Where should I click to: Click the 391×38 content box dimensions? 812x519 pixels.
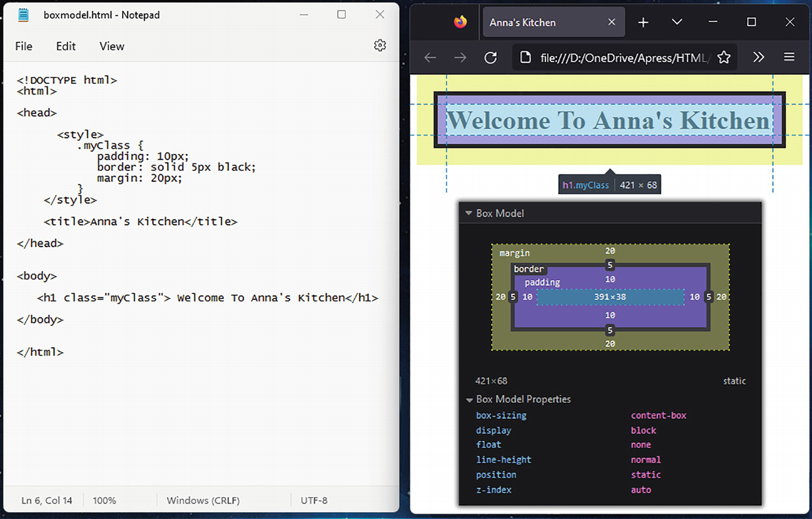610,297
